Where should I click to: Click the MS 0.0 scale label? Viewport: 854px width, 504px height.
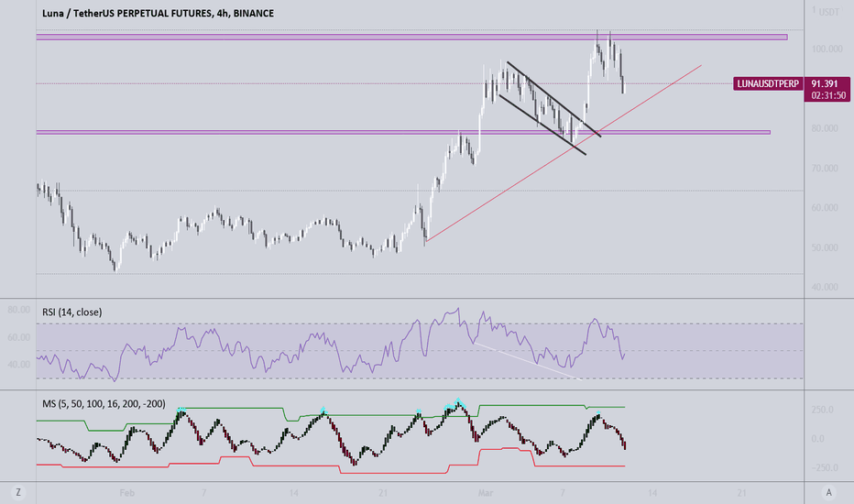click(x=818, y=439)
